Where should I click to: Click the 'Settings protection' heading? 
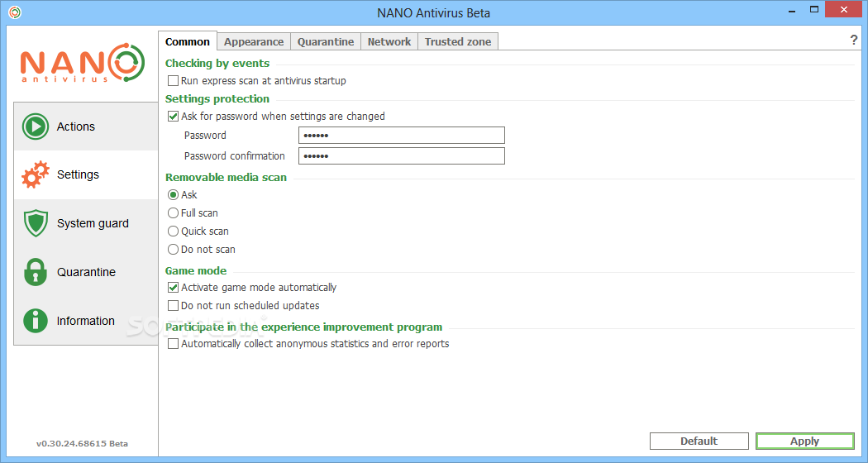coord(217,98)
